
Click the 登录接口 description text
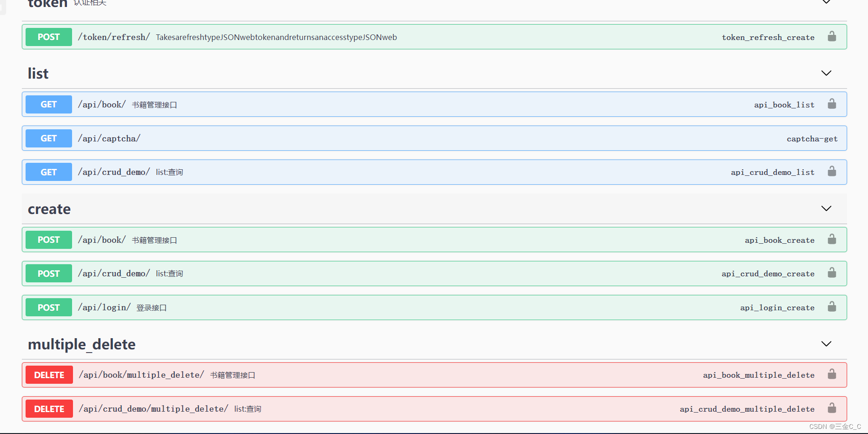(x=152, y=308)
